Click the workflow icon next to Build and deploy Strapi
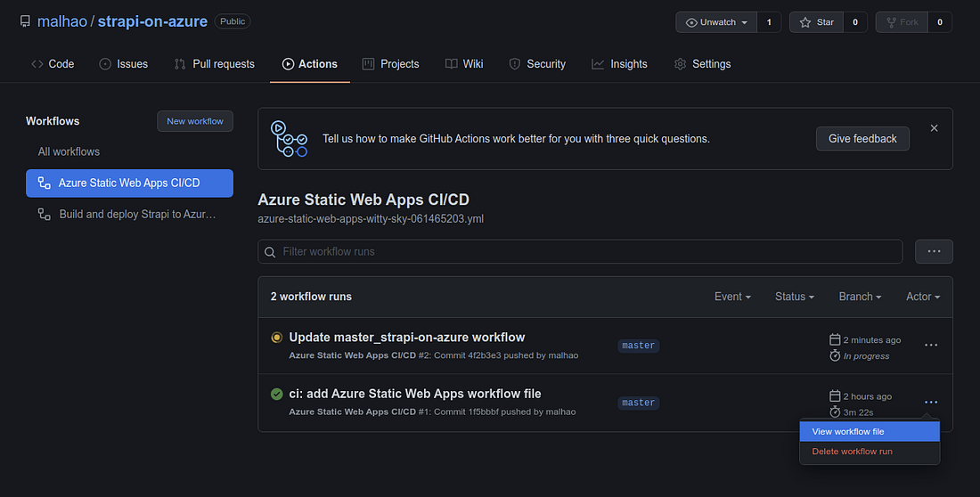Screen dimensions: 980x497 [x=43, y=215]
